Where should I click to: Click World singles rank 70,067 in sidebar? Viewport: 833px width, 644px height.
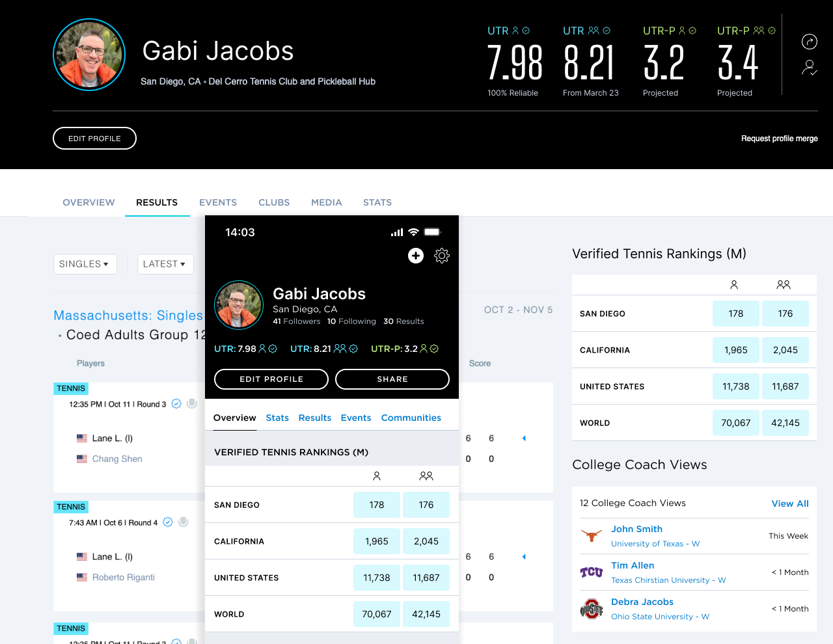736,423
